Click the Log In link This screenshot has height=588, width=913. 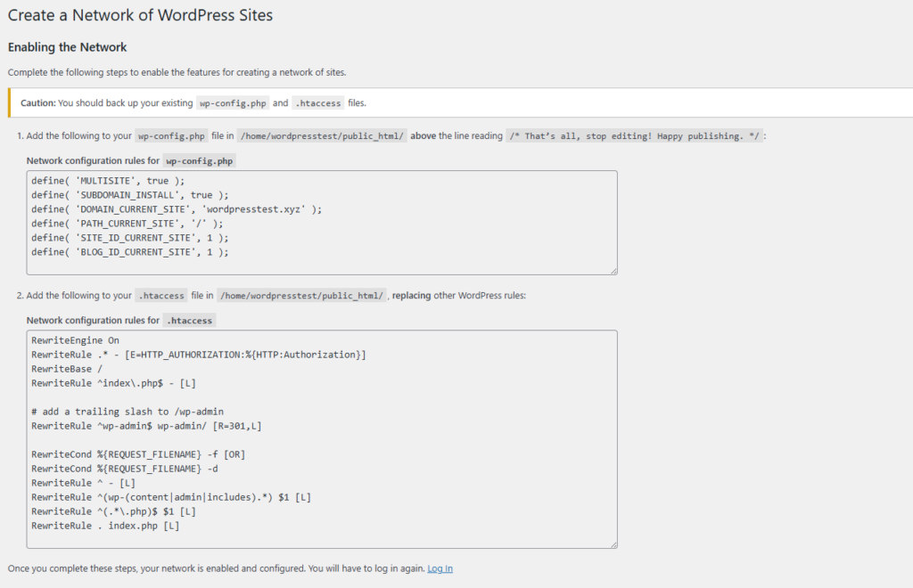pyautogui.click(x=440, y=568)
